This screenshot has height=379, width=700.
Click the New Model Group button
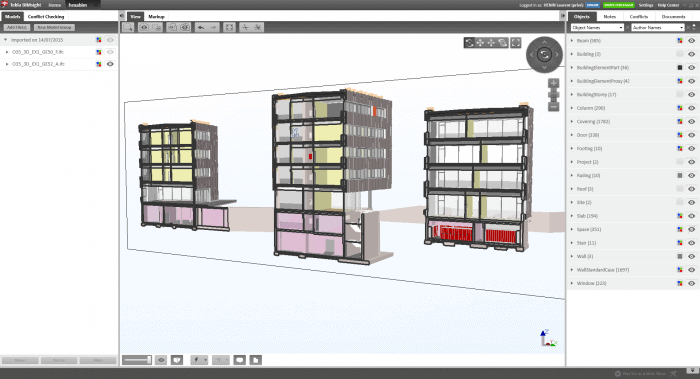click(54, 27)
